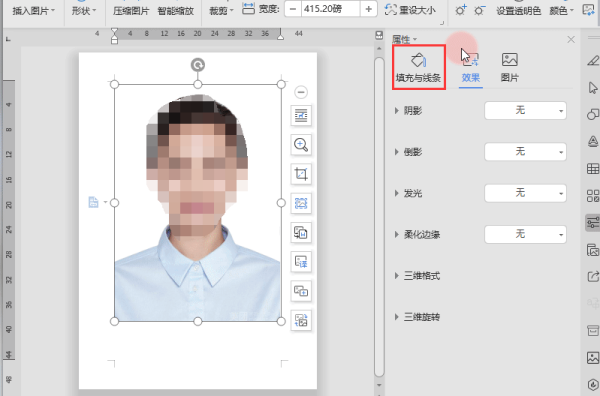Viewport: 600px width, 396px height.
Task: Switch to the 效果 tab
Action: tap(471, 68)
